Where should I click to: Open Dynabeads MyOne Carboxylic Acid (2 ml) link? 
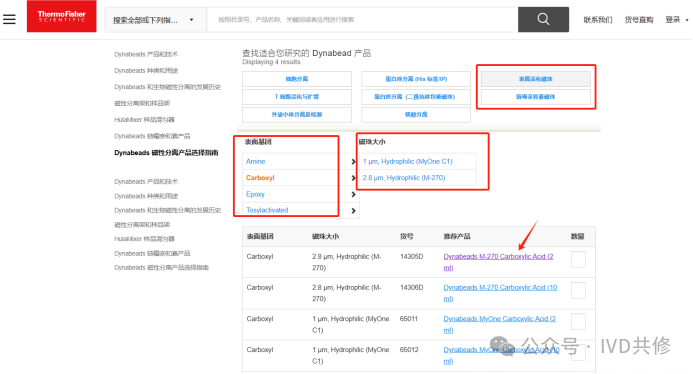(499, 324)
